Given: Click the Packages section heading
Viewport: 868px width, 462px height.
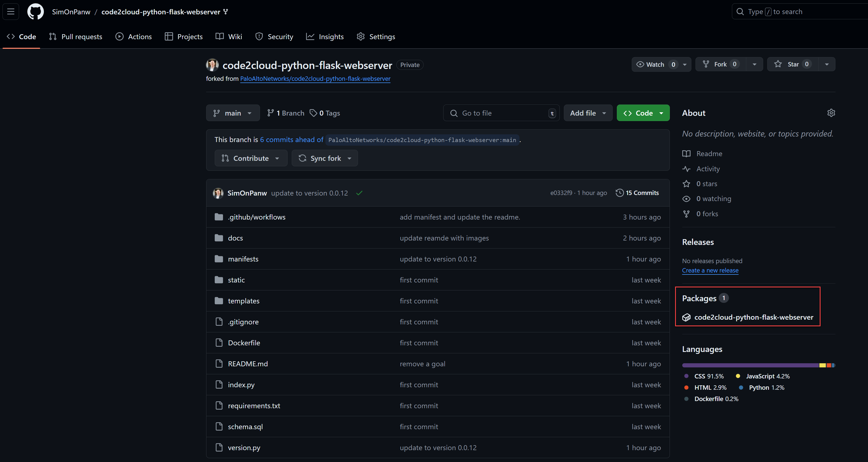Looking at the screenshot, I should click(699, 298).
